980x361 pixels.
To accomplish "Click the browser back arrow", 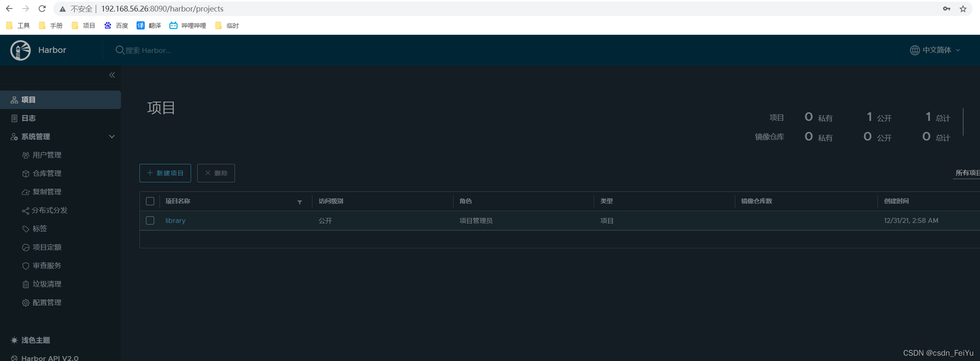I will (x=9, y=9).
